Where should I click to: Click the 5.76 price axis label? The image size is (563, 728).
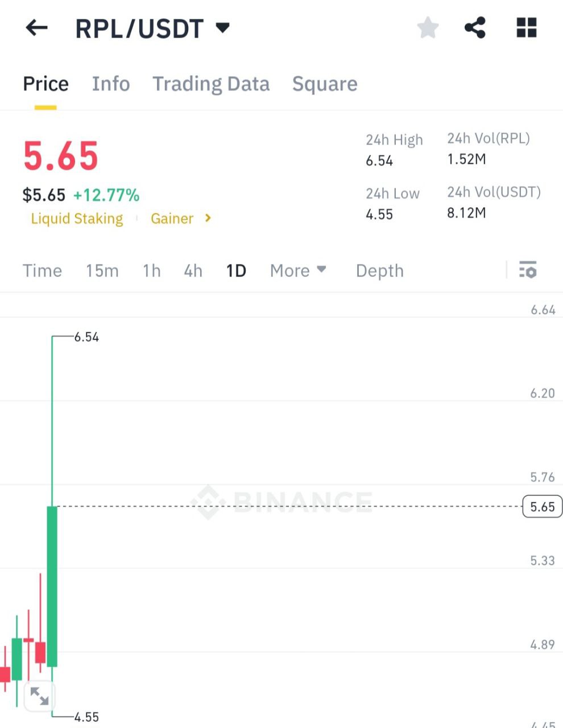(x=543, y=477)
